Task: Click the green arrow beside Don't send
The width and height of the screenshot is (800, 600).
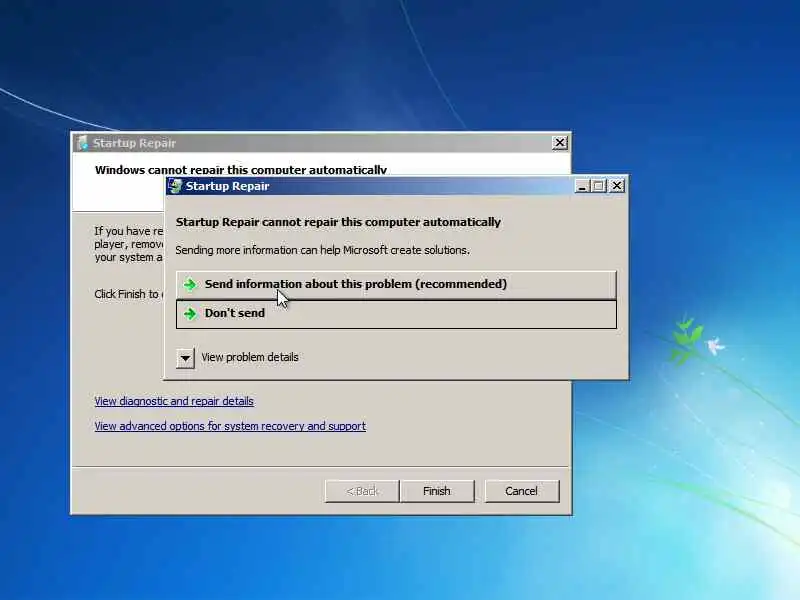Action: 190,313
